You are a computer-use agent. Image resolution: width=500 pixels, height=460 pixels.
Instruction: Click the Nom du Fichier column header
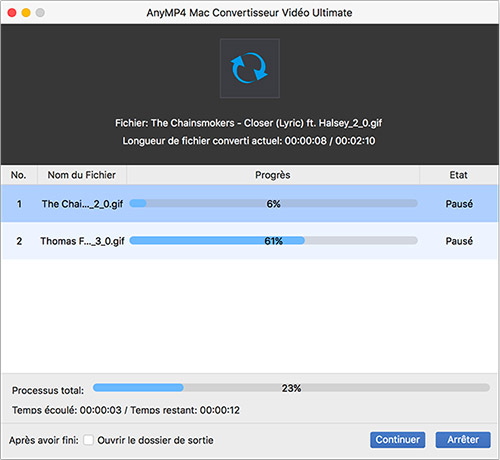click(82, 175)
